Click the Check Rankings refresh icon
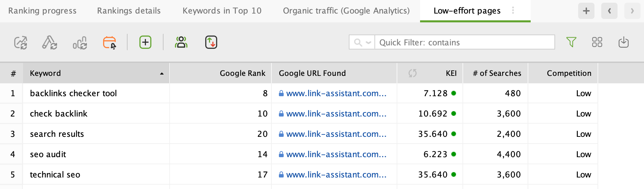 point(21,43)
